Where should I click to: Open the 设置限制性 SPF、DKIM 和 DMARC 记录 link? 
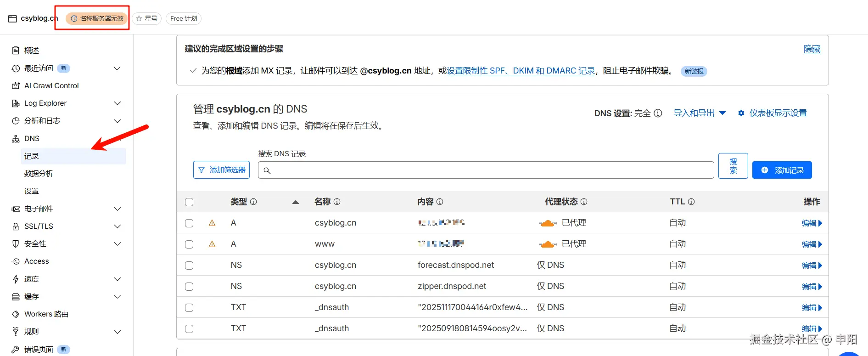(x=521, y=71)
